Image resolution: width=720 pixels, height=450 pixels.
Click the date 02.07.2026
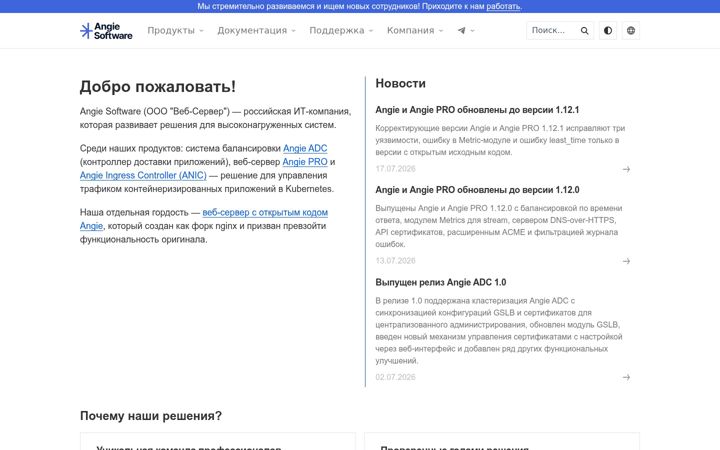(x=395, y=377)
